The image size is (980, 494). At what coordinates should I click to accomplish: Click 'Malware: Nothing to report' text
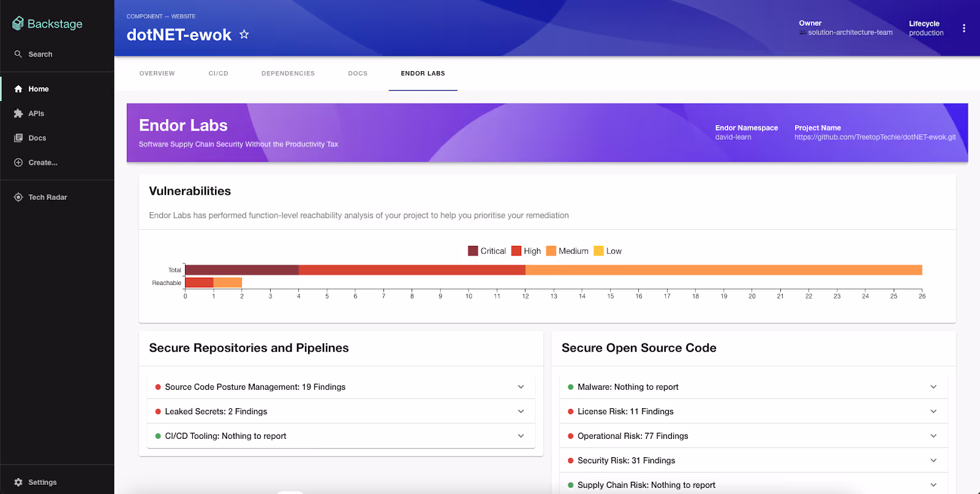(628, 387)
